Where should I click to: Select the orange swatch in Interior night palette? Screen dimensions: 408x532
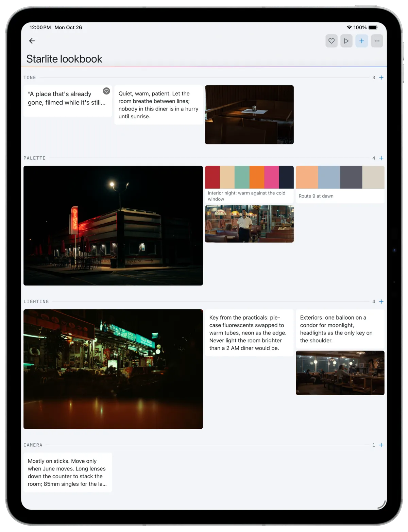257,177
